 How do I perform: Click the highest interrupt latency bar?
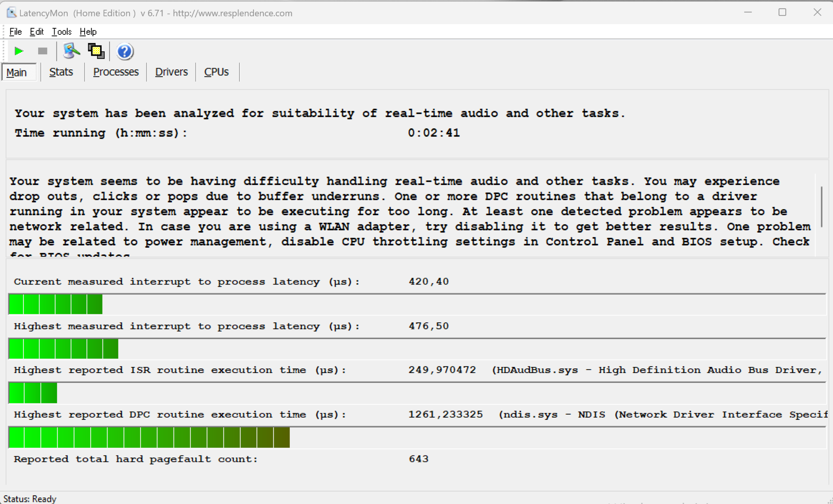[x=63, y=349]
